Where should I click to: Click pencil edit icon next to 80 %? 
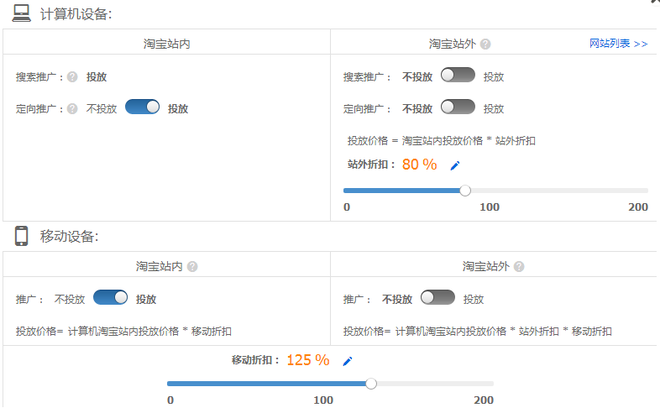pos(455,165)
